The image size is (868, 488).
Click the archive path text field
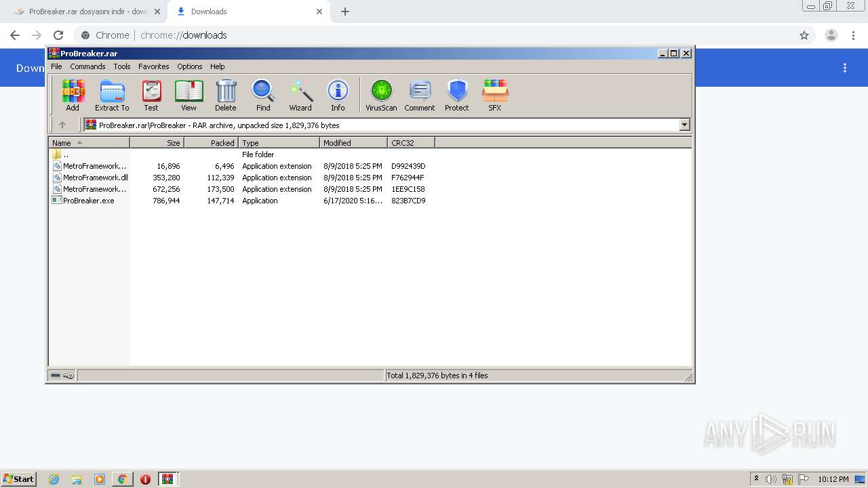coord(381,125)
